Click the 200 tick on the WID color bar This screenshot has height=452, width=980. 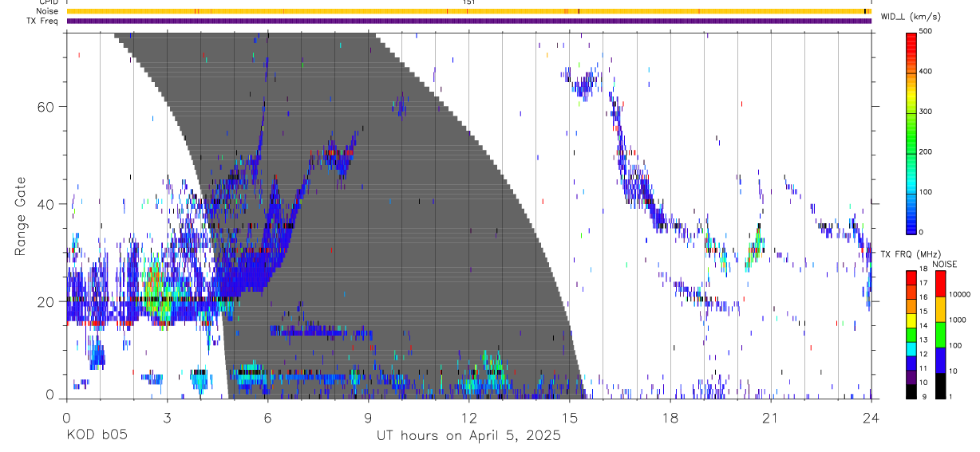pyautogui.click(x=926, y=151)
